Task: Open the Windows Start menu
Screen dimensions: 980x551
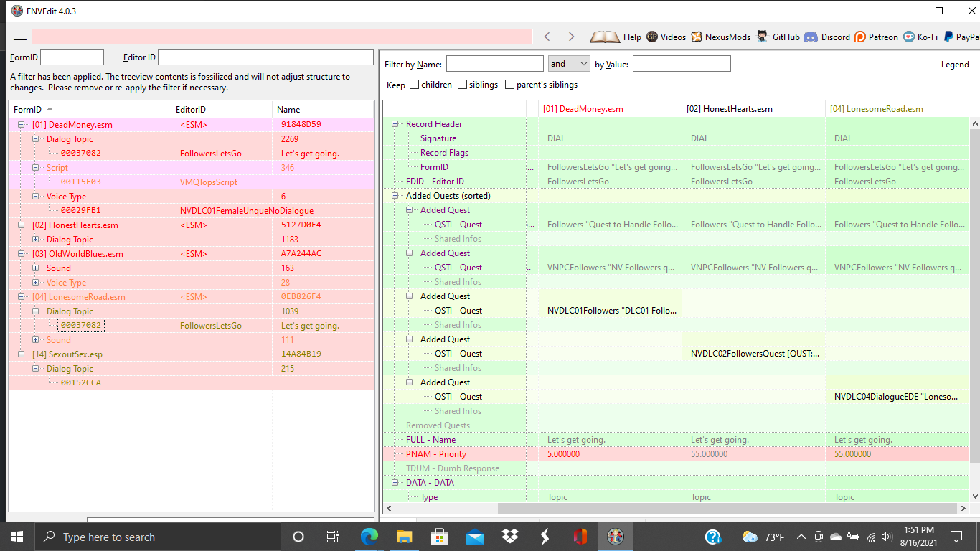Action: click(x=17, y=537)
